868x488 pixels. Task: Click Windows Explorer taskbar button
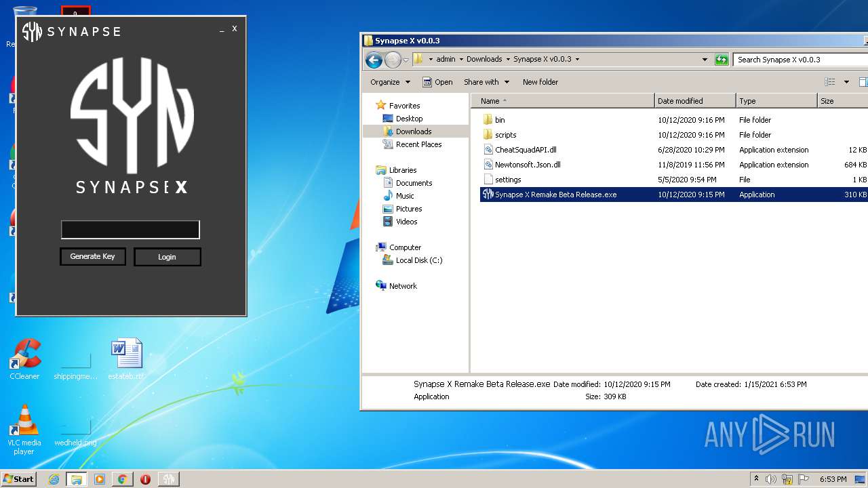coord(77,479)
